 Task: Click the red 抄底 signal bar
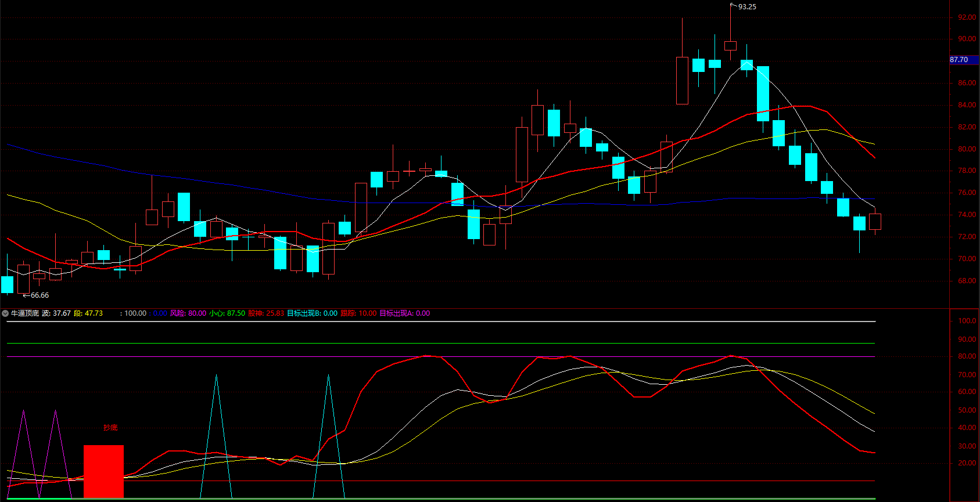pyautogui.click(x=104, y=471)
